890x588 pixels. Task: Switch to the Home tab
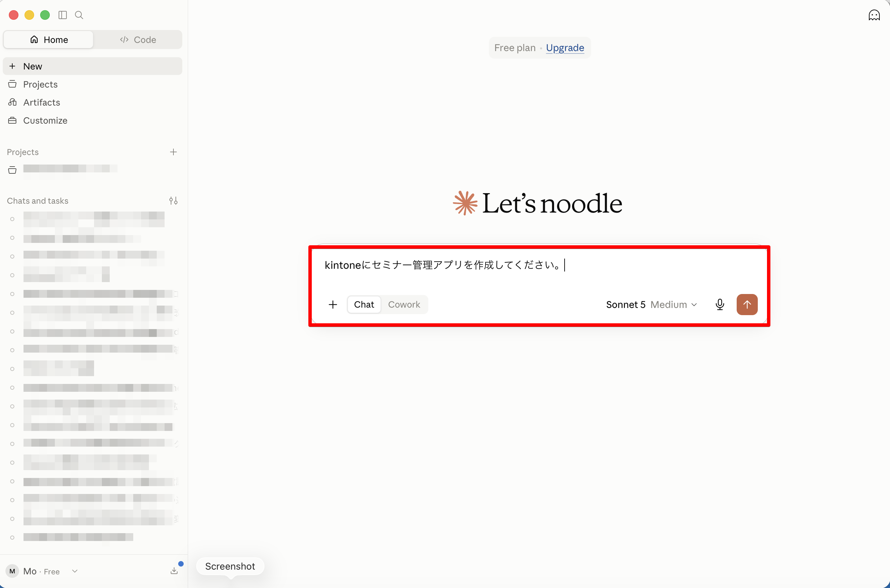(x=48, y=40)
